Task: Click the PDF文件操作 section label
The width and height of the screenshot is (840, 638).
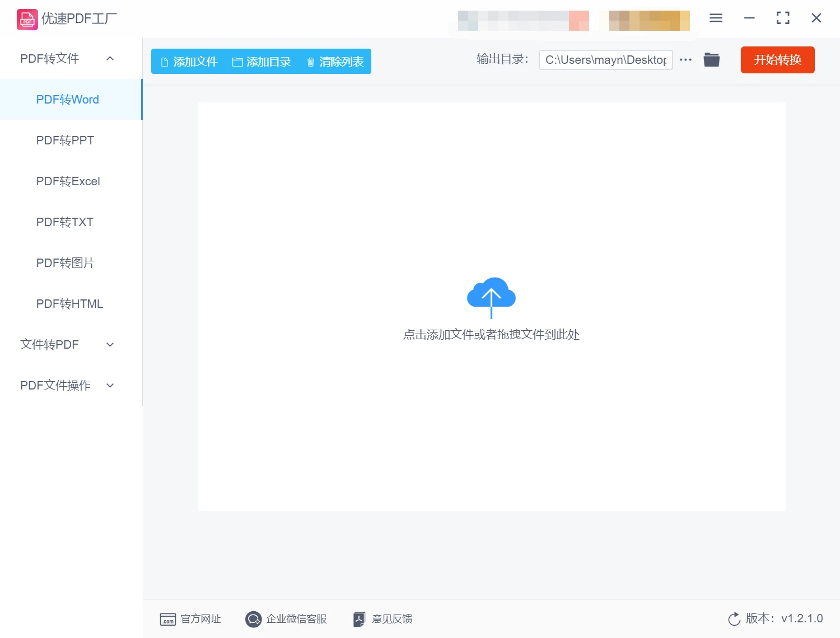Action: point(55,386)
